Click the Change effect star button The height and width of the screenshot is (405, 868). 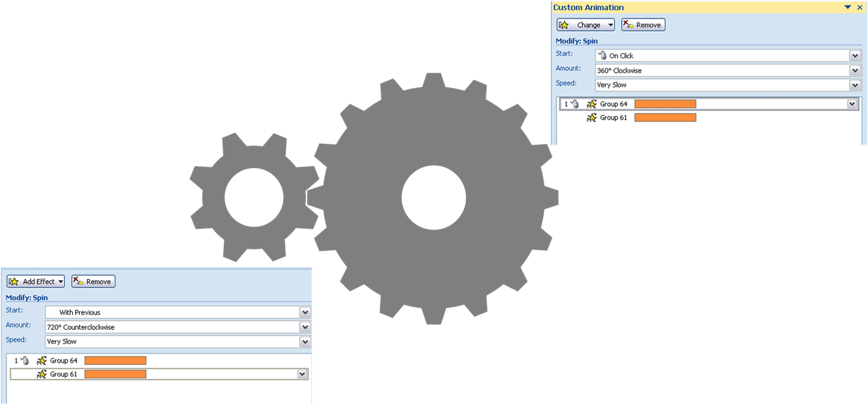(585, 25)
